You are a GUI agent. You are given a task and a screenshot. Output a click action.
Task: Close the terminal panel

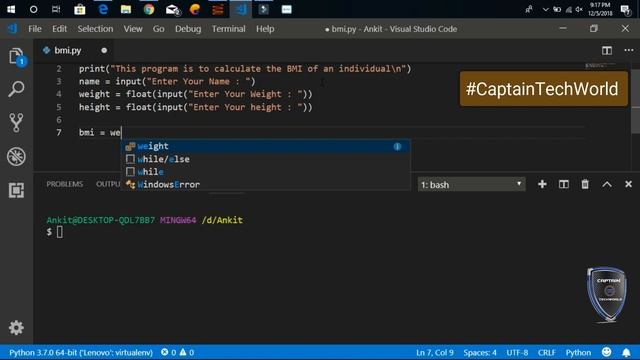click(629, 184)
